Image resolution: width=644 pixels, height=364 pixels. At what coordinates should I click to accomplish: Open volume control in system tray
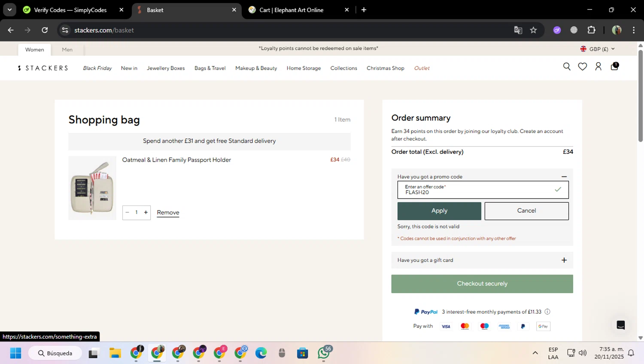click(x=583, y=353)
